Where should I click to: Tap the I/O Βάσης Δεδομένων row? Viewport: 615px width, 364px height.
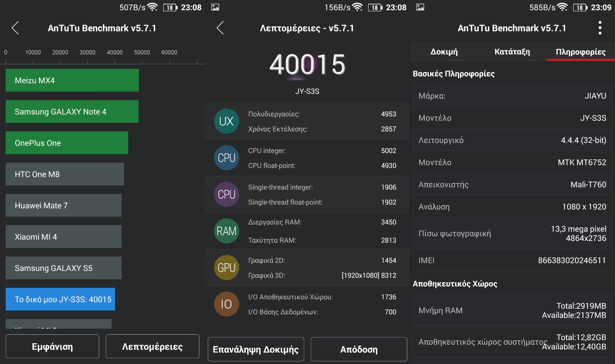(x=322, y=312)
